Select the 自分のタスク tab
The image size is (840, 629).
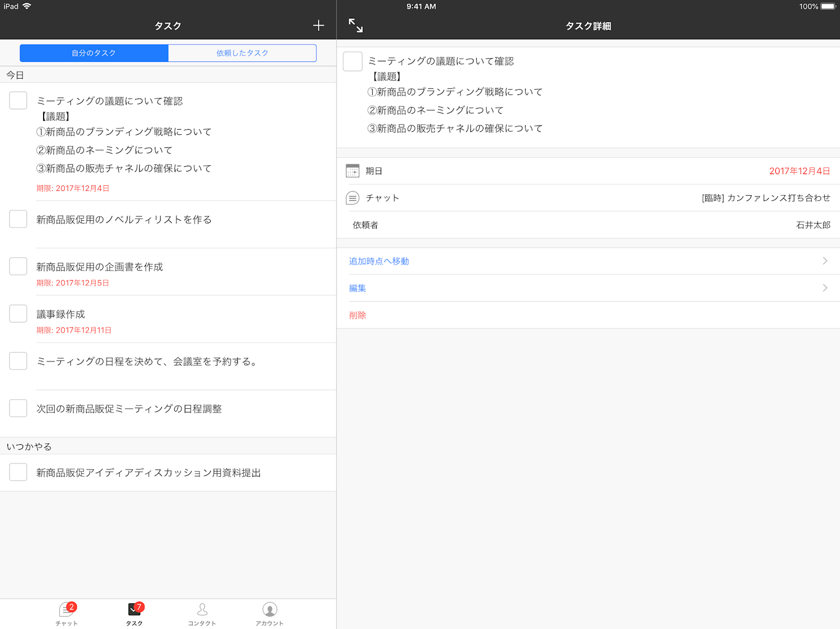93,52
